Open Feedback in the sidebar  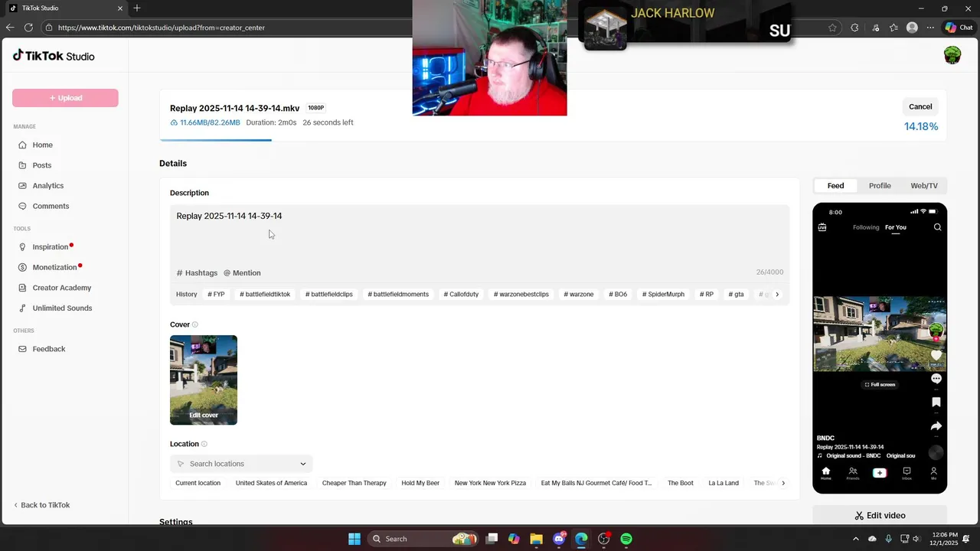pyautogui.click(x=48, y=349)
